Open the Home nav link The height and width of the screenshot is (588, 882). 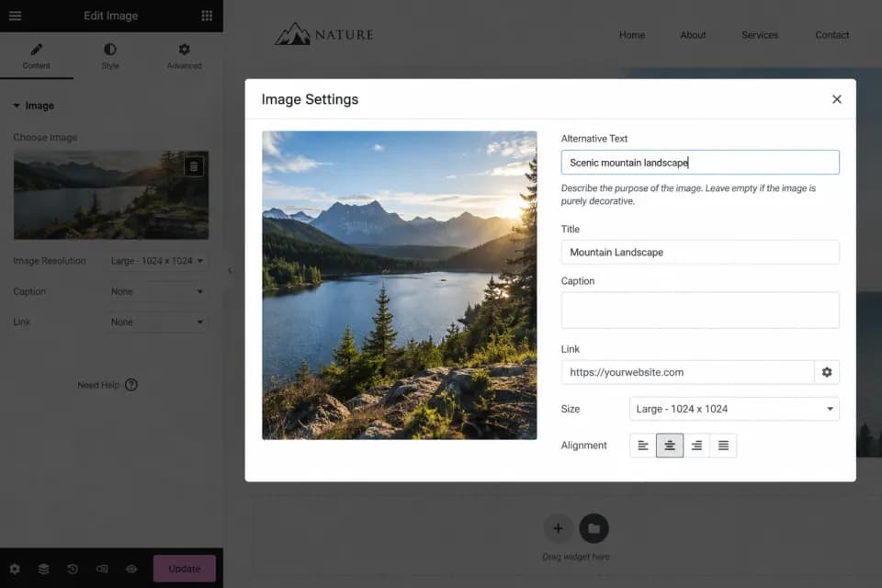click(632, 35)
